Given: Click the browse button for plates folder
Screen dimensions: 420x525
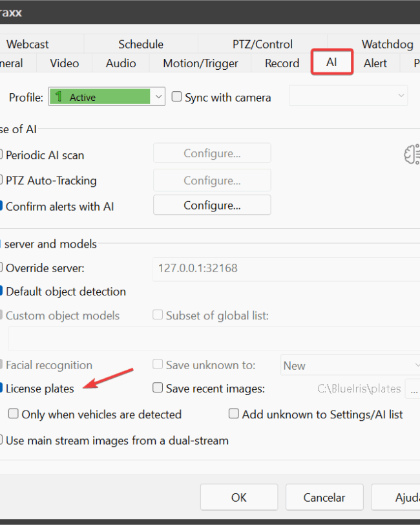Looking at the screenshot, I should [412, 389].
